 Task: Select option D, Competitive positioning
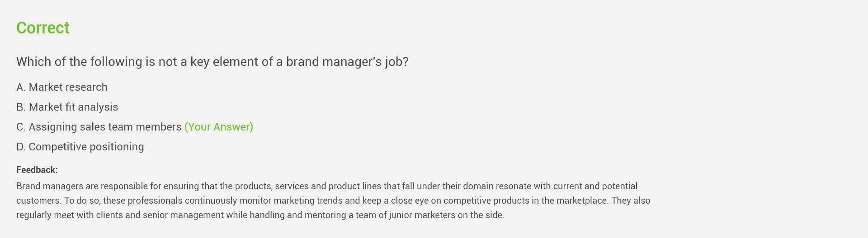(86, 147)
